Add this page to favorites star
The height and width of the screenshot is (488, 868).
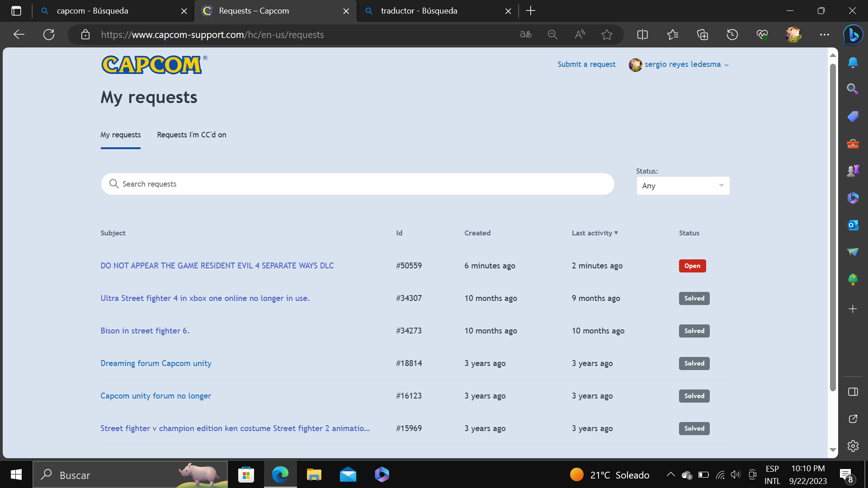click(x=607, y=35)
